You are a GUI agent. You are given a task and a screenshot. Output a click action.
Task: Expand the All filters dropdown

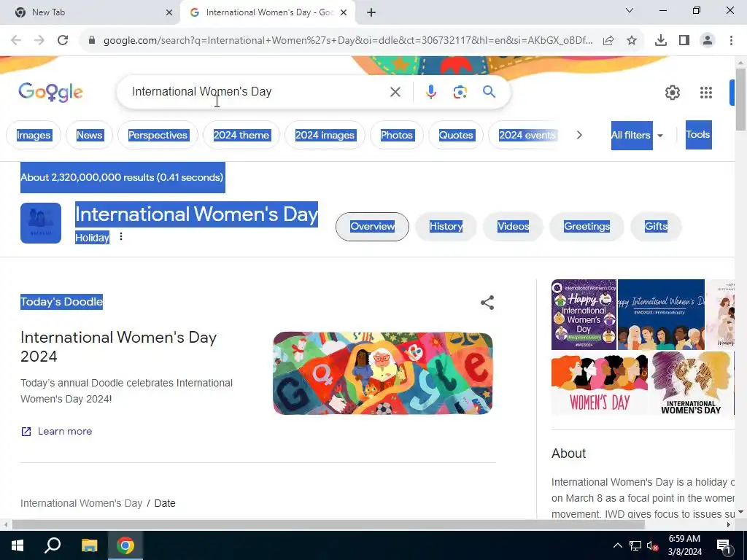pyautogui.click(x=638, y=135)
